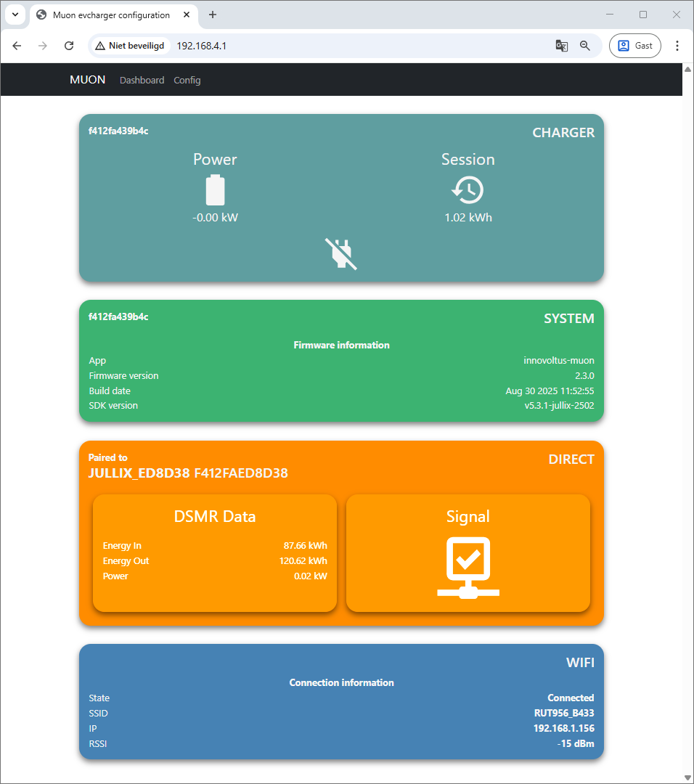Click the battery Power icon
The height and width of the screenshot is (784, 694).
[215, 190]
